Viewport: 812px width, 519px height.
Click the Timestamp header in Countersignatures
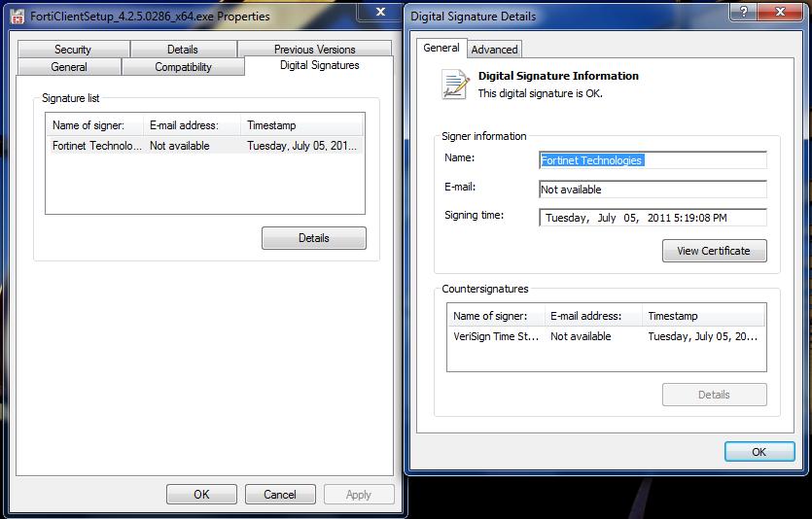703,316
